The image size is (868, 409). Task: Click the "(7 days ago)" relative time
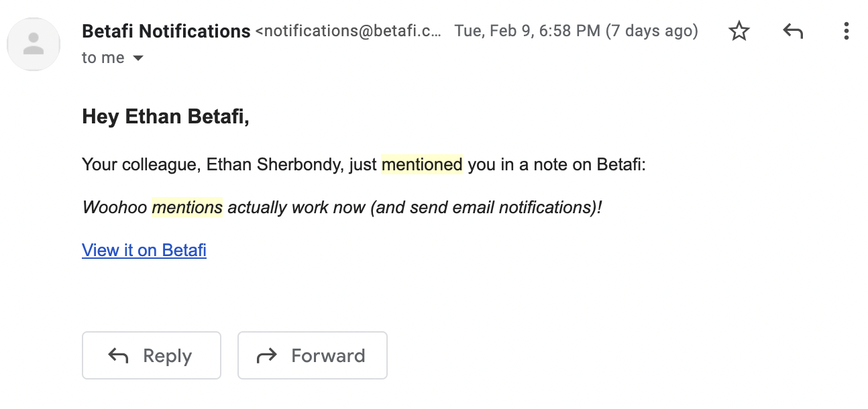pos(651,31)
